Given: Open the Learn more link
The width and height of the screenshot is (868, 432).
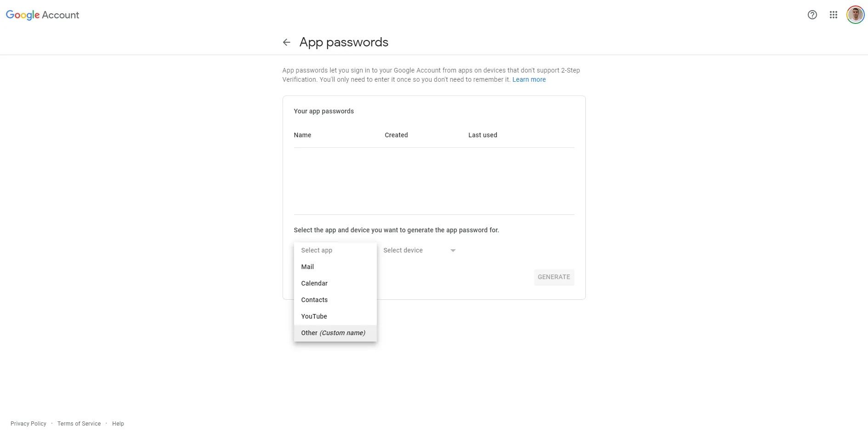Looking at the screenshot, I should point(529,79).
